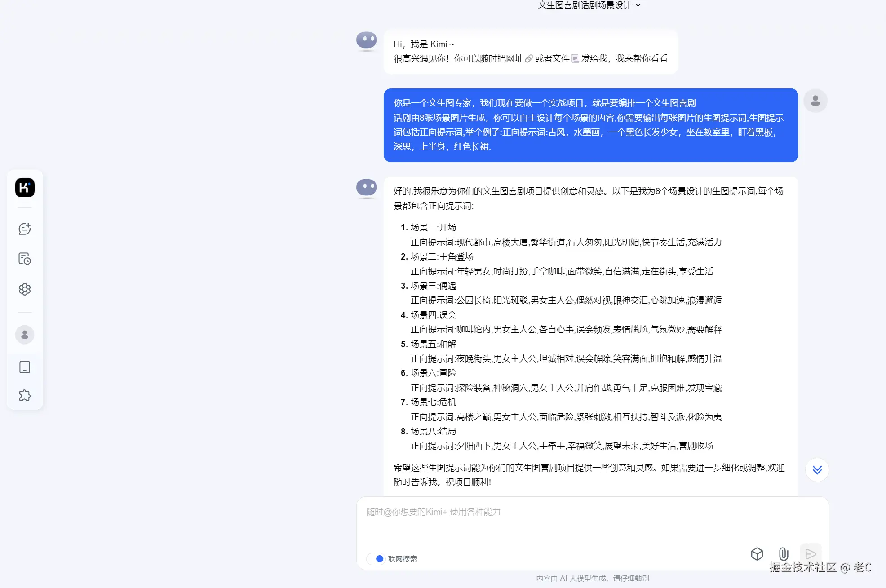Image resolution: width=886 pixels, height=588 pixels.
Task: Click the 内容由 AI 大模型生成 disclaimer text
Action: tap(593, 578)
